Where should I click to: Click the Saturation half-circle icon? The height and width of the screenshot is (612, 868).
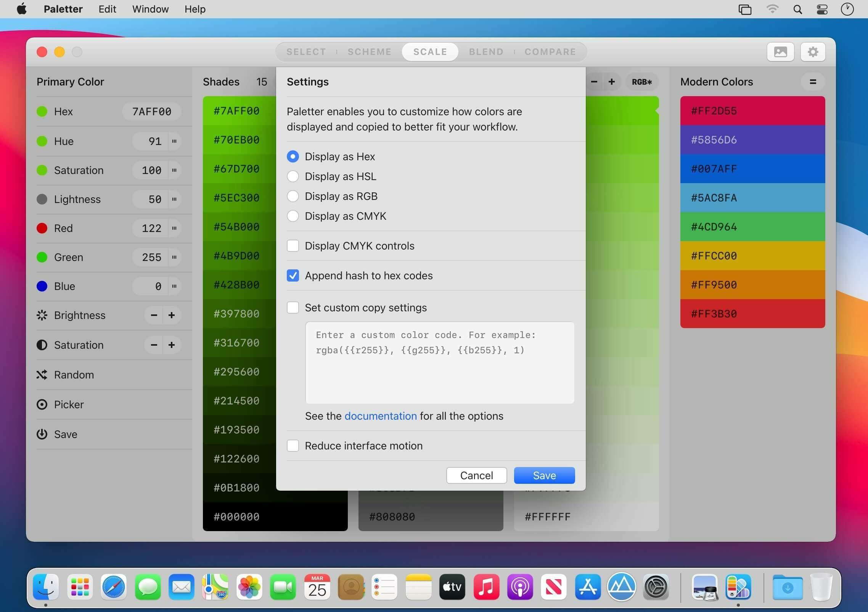point(42,345)
